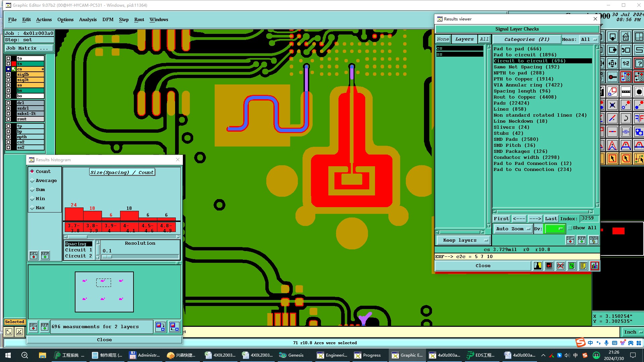Open the Auto Zoom dropdown
Screen dimensions: 644x362
(x=513, y=229)
